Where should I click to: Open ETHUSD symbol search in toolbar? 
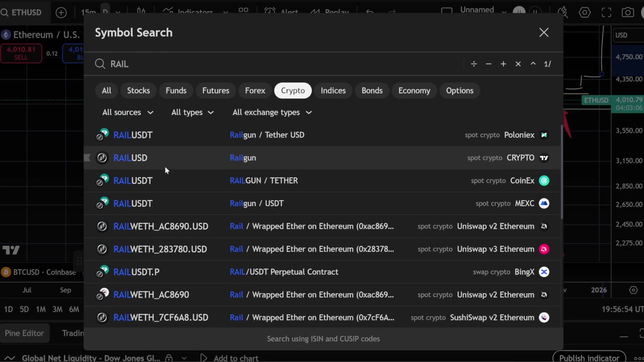click(x=21, y=12)
